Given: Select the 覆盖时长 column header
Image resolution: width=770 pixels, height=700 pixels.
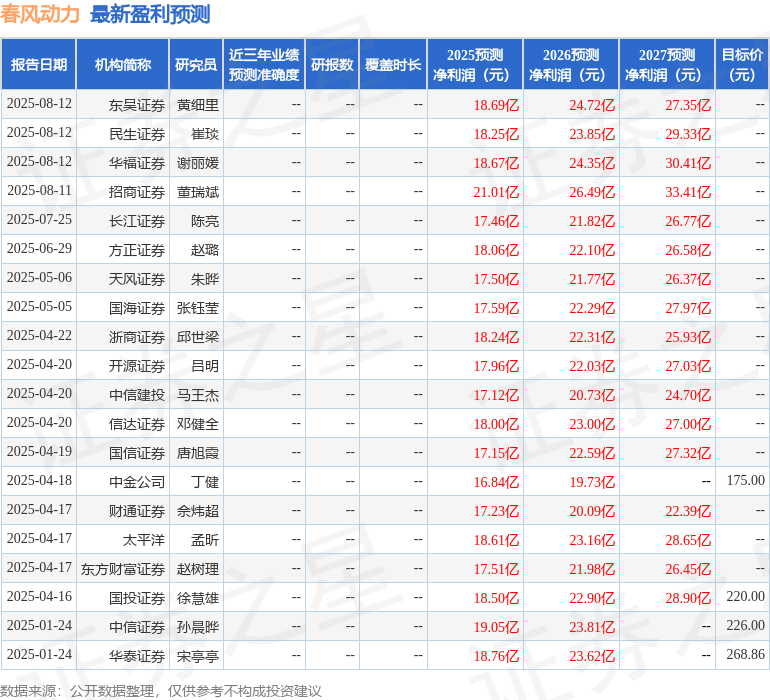Looking at the screenshot, I should [x=393, y=64].
